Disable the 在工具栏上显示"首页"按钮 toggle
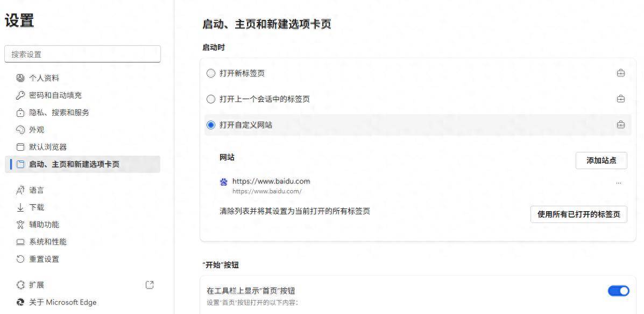644x314 pixels. tap(618, 290)
